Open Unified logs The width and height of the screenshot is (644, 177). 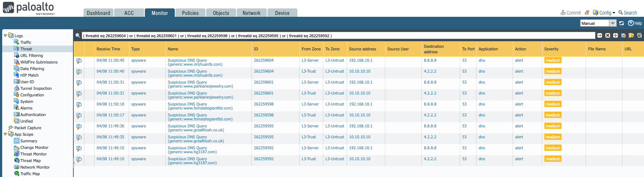(26, 121)
